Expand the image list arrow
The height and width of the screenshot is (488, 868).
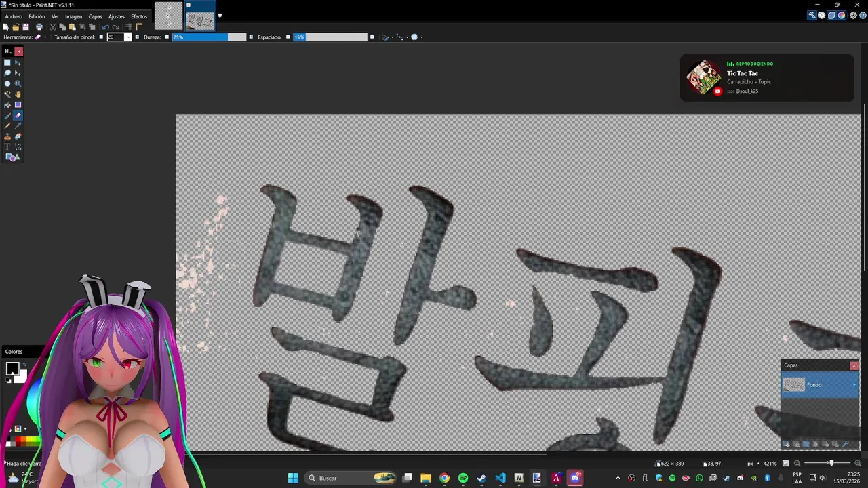(x=220, y=16)
